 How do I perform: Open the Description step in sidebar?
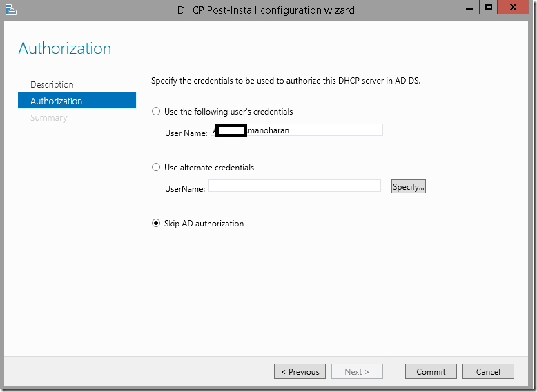(52, 84)
